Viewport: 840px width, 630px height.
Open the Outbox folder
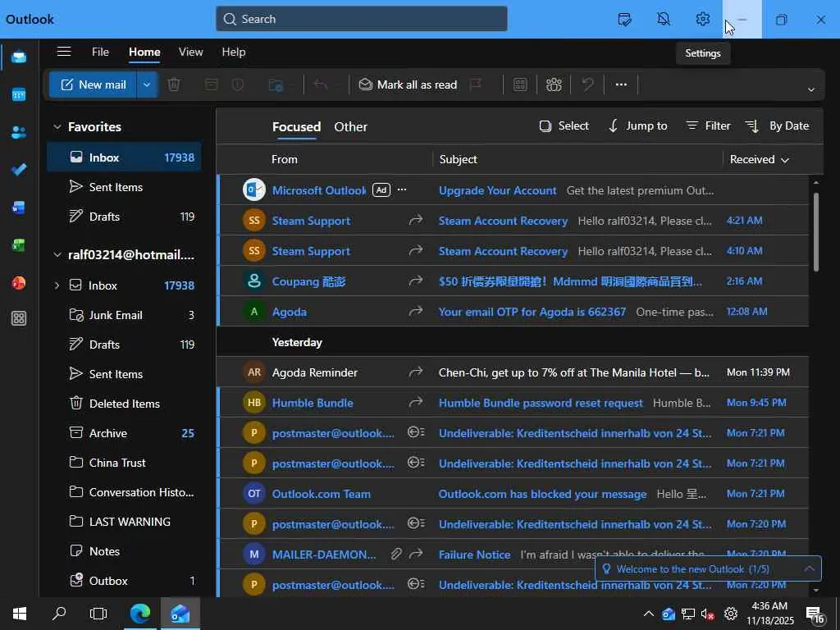pyautogui.click(x=125, y=581)
